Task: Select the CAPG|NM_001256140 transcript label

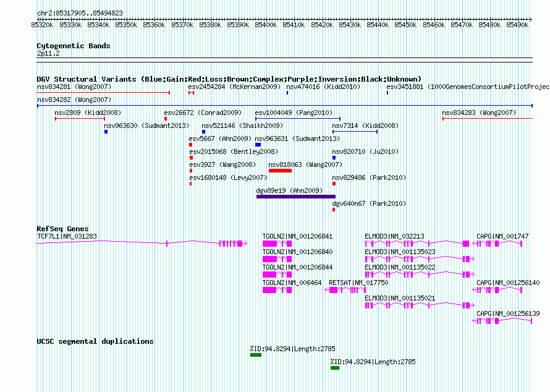Action: 508,283
